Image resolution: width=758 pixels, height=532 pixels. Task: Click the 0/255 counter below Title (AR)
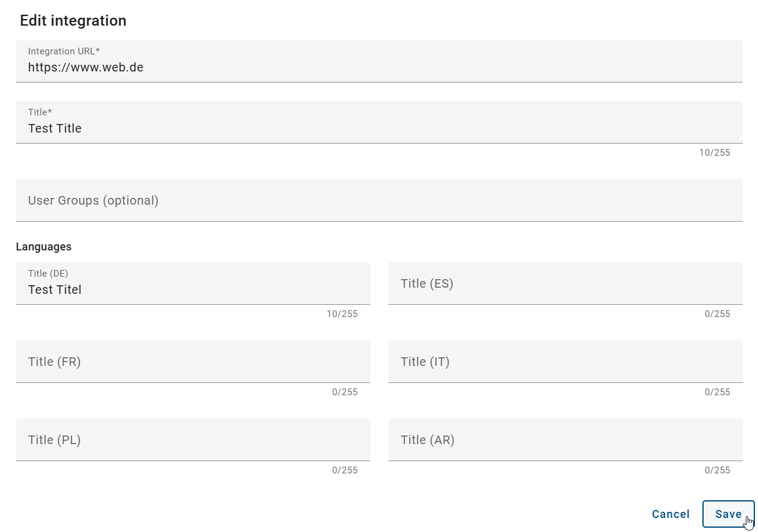click(717, 470)
